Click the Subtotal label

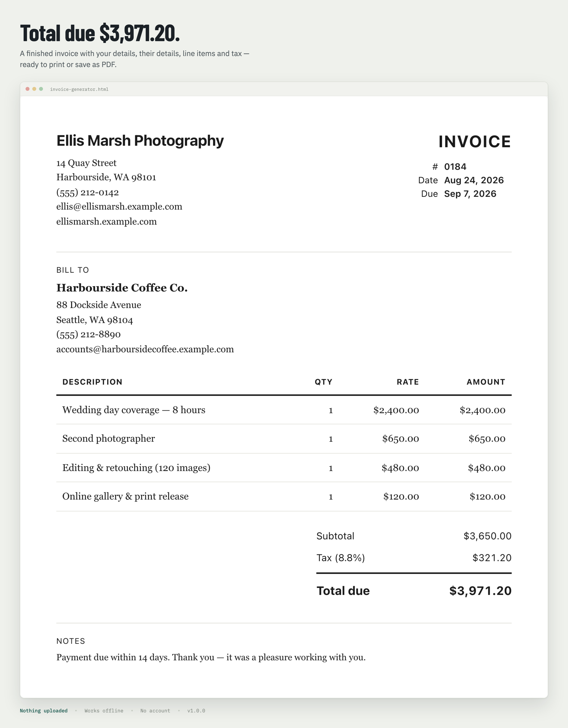(335, 536)
